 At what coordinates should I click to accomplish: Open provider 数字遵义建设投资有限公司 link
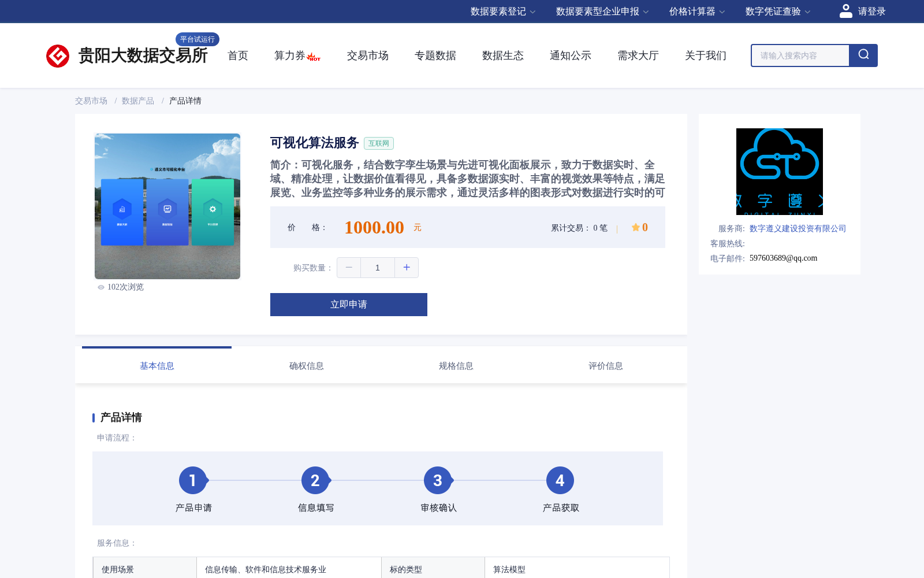point(798,229)
